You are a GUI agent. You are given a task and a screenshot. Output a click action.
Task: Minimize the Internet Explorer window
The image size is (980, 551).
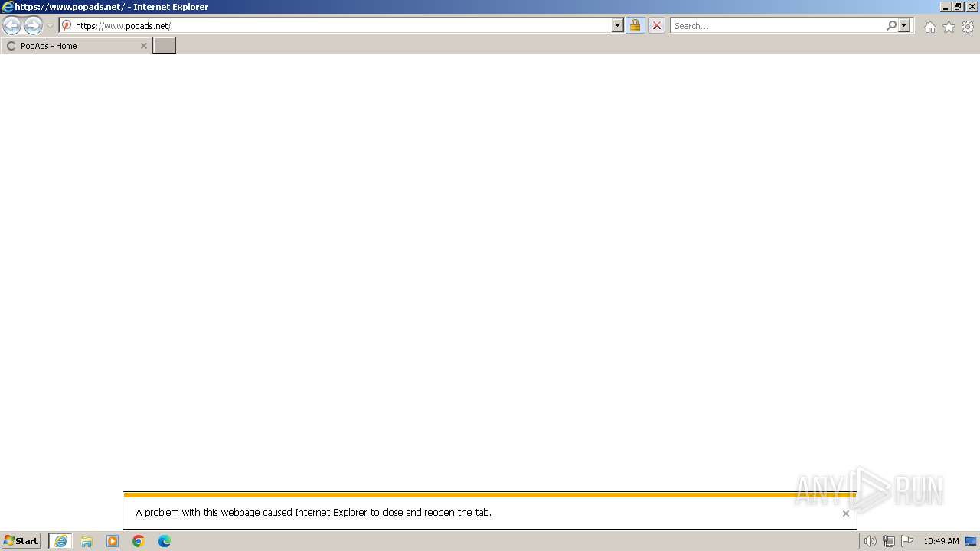tap(945, 7)
